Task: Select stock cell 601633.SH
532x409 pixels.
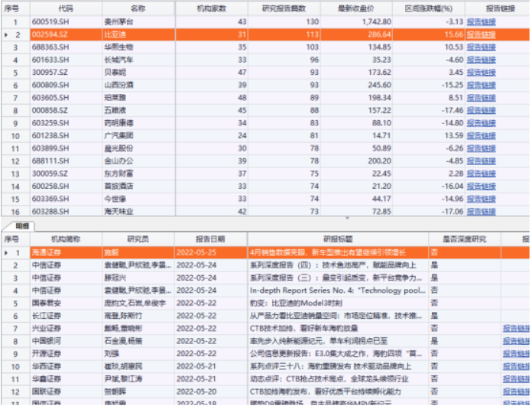Action: [66, 60]
